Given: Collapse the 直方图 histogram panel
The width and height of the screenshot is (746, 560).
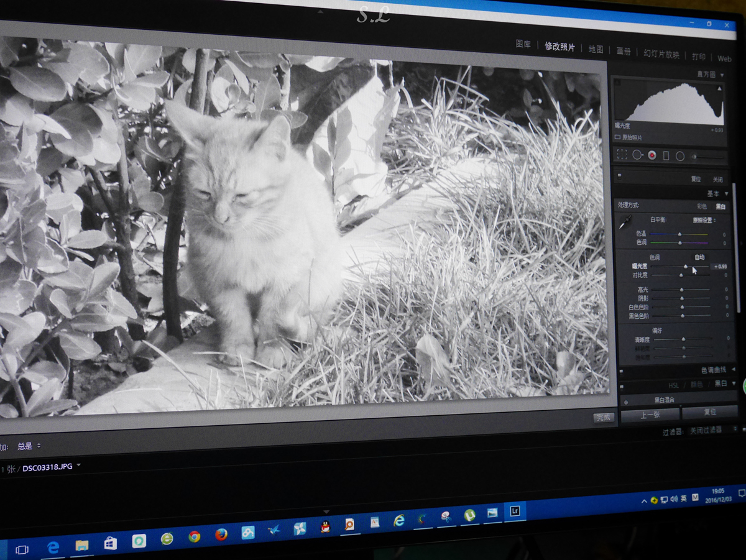Looking at the screenshot, I should [721, 75].
